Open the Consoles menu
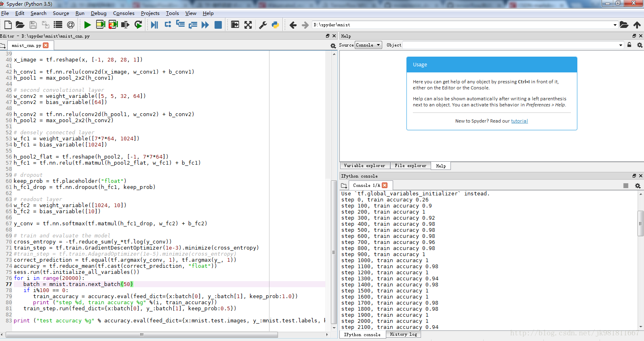 tap(124, 13)
